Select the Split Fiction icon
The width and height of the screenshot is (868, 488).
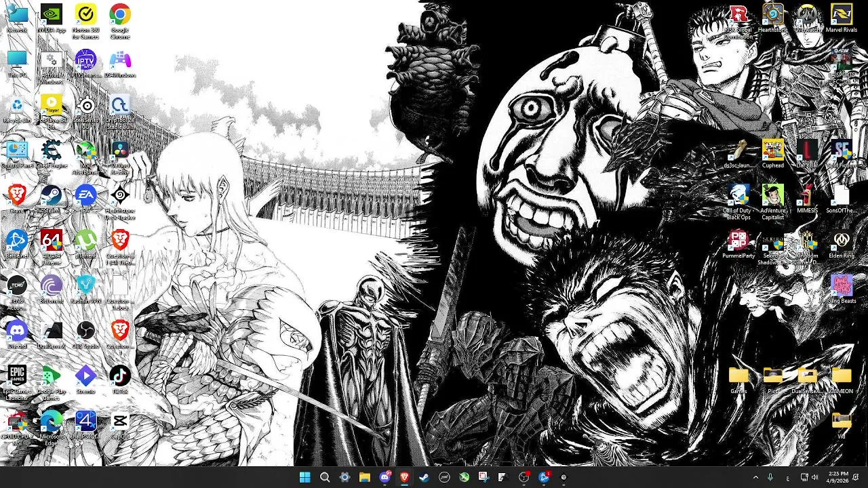(x=842, y=154)
